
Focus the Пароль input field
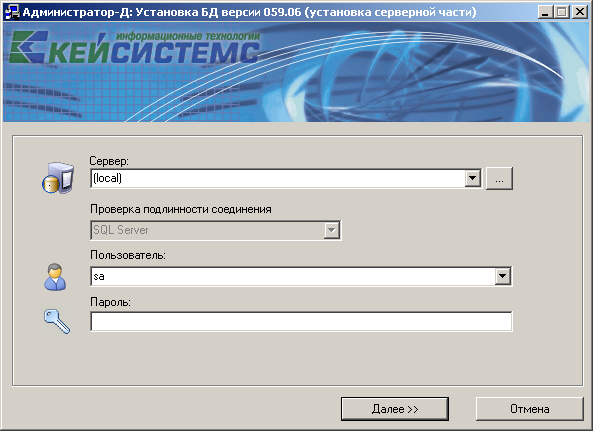click(301, 322)
